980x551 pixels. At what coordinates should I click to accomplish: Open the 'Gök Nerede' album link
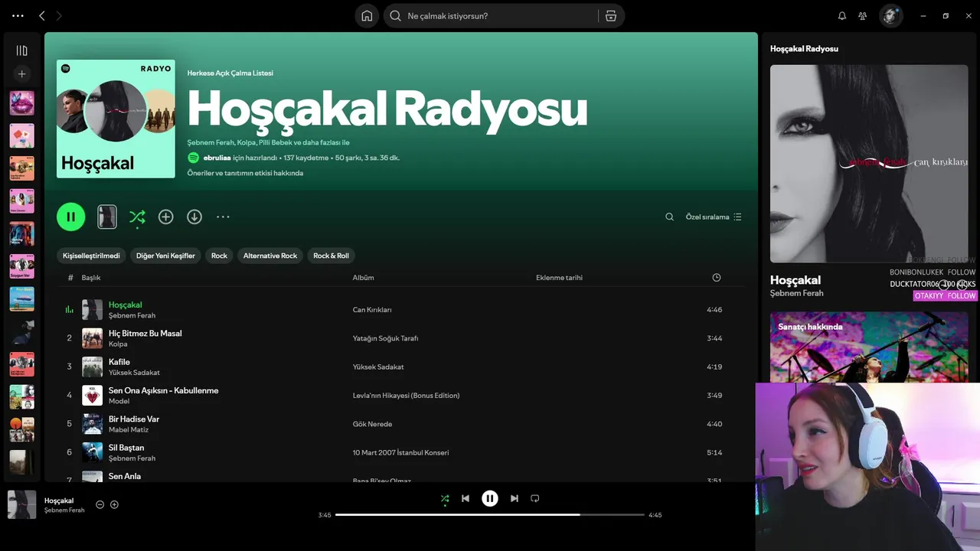tap(372, 424)
